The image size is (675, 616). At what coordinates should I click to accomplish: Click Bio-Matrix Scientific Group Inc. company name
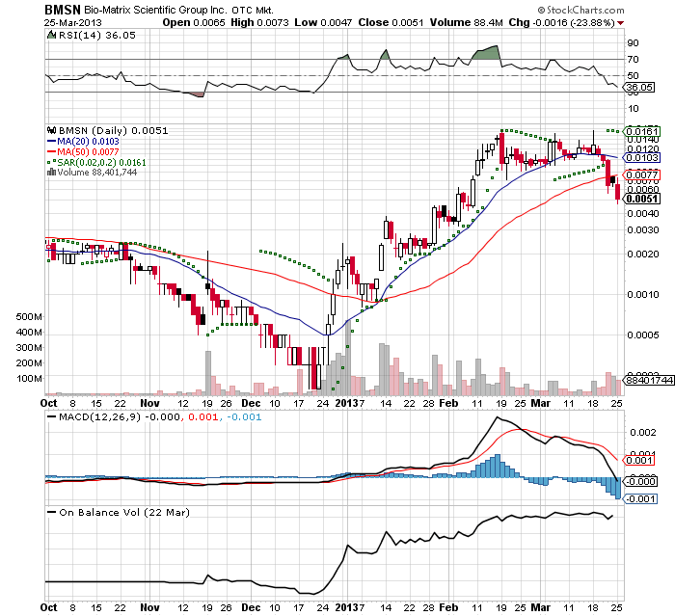pyautogui.click(x=155, y=10)
